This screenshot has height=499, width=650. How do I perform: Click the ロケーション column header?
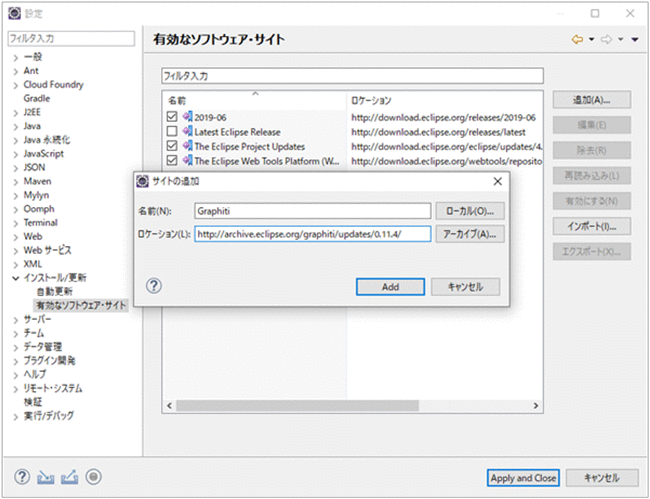click(444, 100)
